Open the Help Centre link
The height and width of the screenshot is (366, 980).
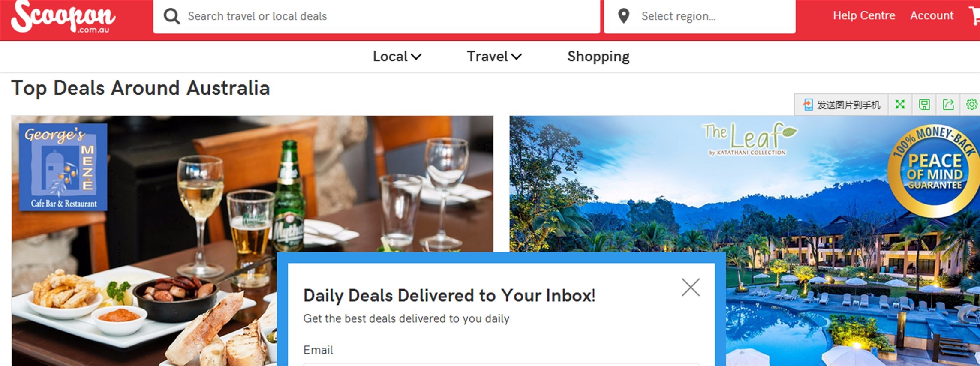[x=864, y=15]
